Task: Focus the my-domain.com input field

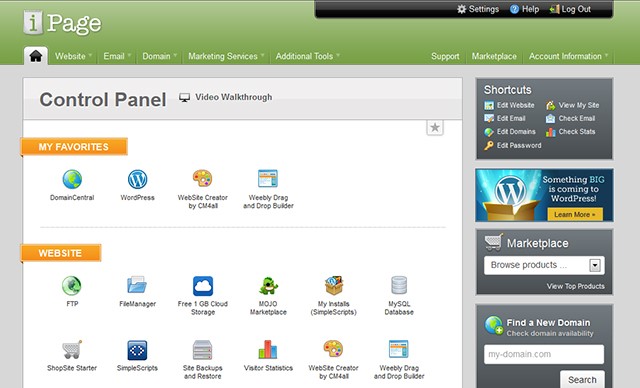Action: click(544, 354)
